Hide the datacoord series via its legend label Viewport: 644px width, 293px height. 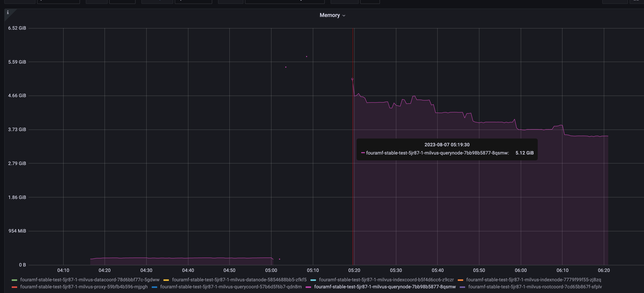click(90, 280)
